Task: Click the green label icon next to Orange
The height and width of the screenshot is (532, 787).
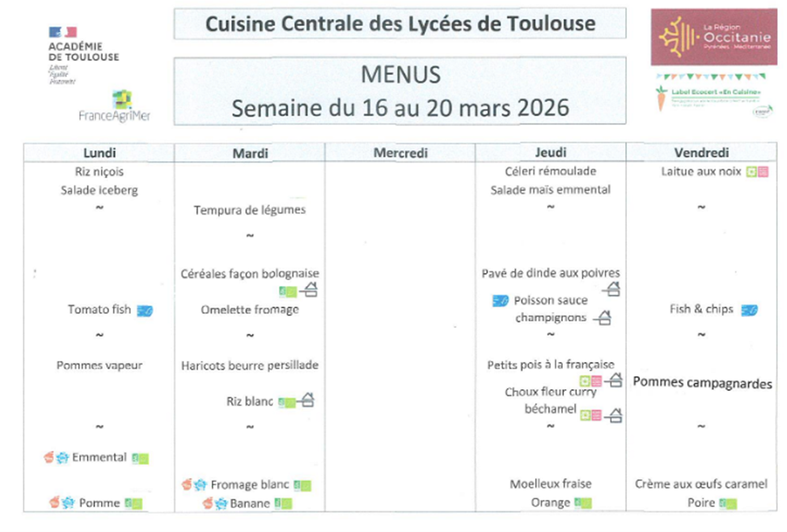Action: (582, 503)
